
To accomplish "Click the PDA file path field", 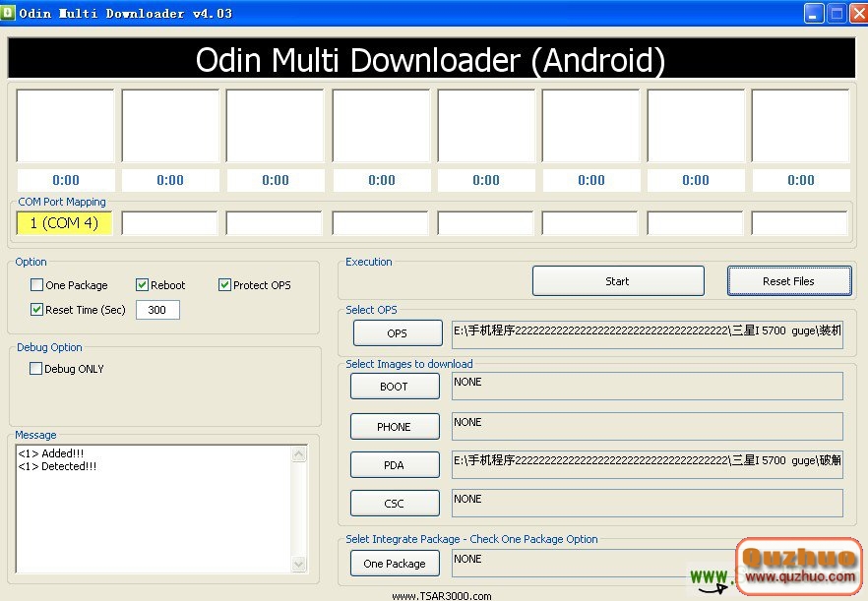I will 648,464.
